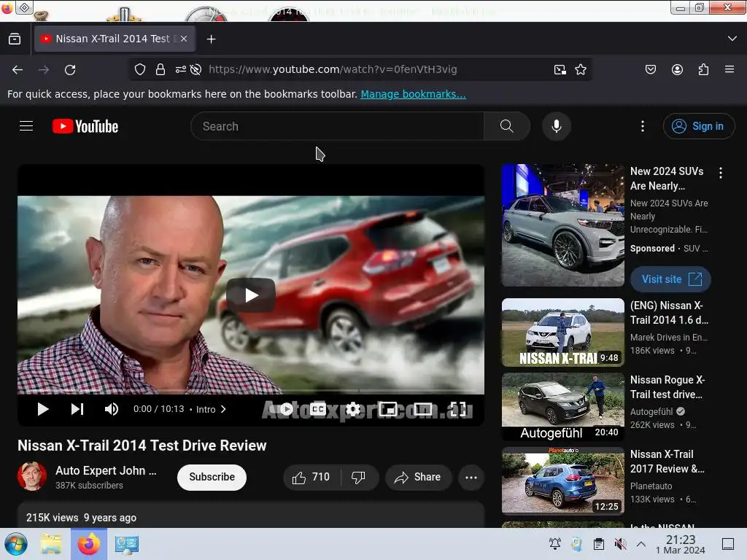This screenshot has width=747, height=560.
Task: Open notifications bell tray icon
Action: coord(555,544)
